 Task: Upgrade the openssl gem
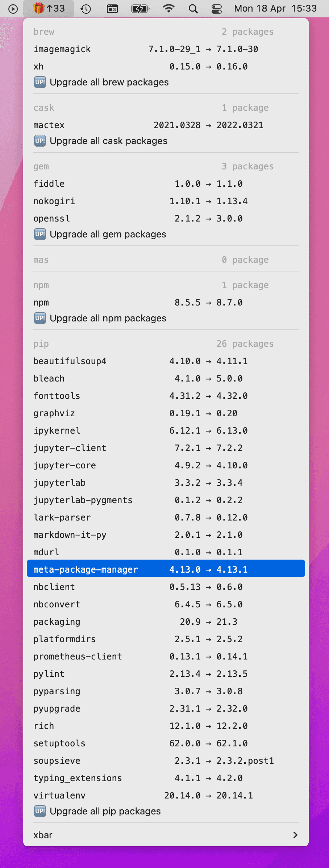tap(166, 219)
